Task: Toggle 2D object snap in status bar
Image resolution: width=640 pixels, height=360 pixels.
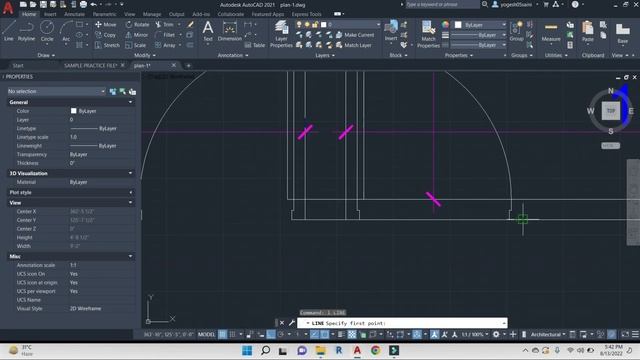Action: point(324,334)
